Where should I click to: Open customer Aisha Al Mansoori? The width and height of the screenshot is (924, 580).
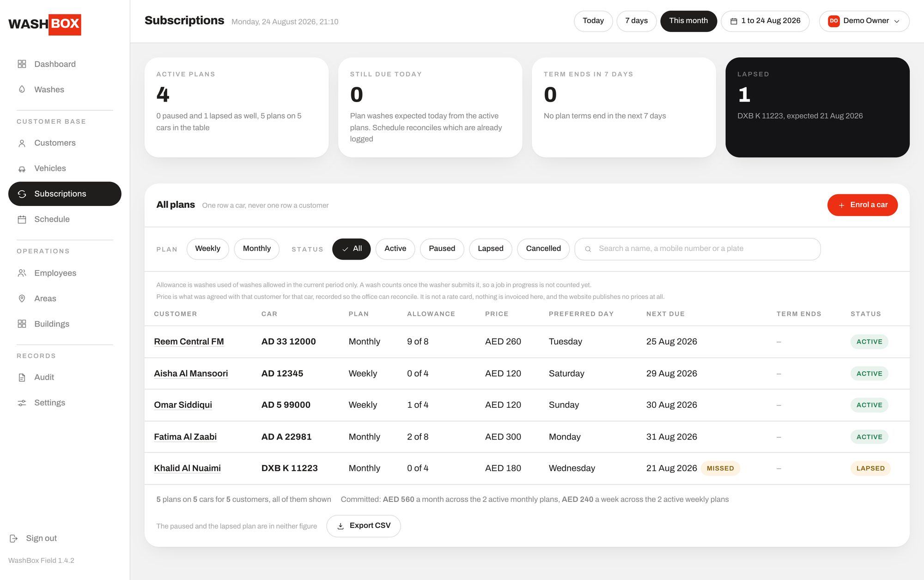(191, 374)
